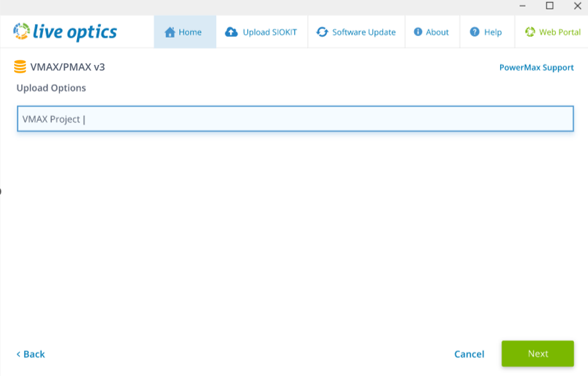Go to the About tab
The height and width of the screenshot is (376, 588).
(x=433, y=32)
